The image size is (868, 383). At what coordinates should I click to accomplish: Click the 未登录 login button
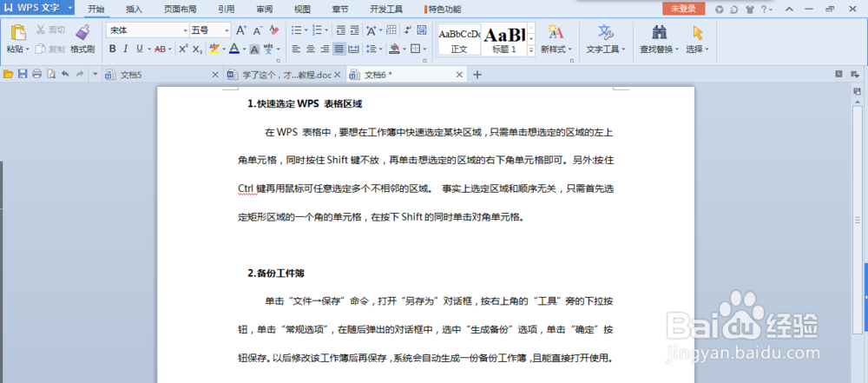[x=683, y=9]
